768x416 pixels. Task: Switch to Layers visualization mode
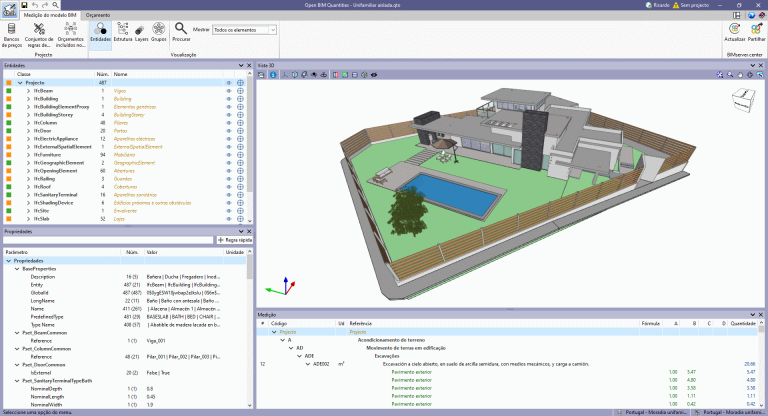(141, 30)
